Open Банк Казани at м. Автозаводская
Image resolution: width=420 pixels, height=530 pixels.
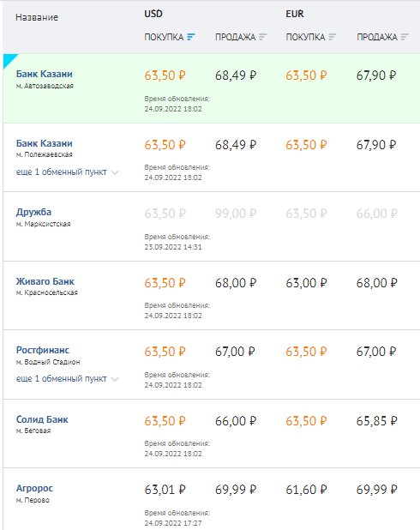(x=45, y=74)
